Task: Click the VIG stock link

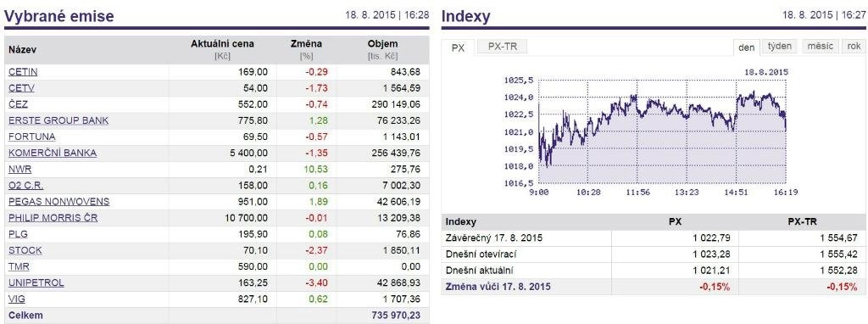Action: [x=17, y=299]
